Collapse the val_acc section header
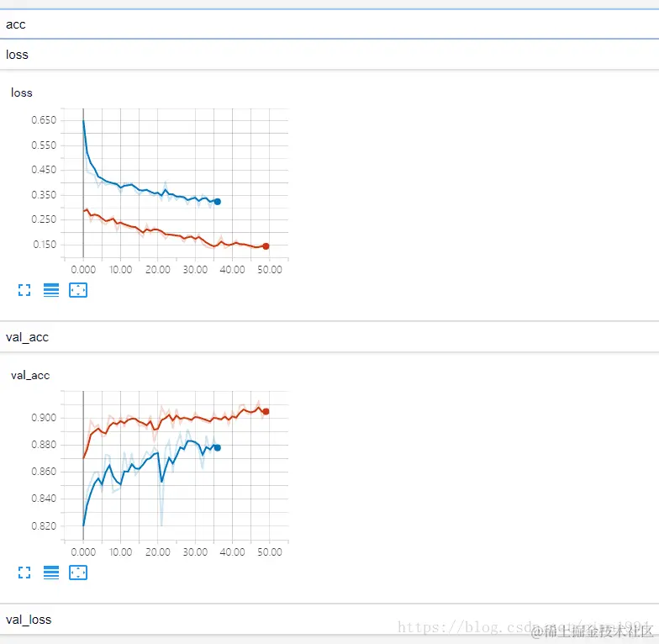 point(329,337)
